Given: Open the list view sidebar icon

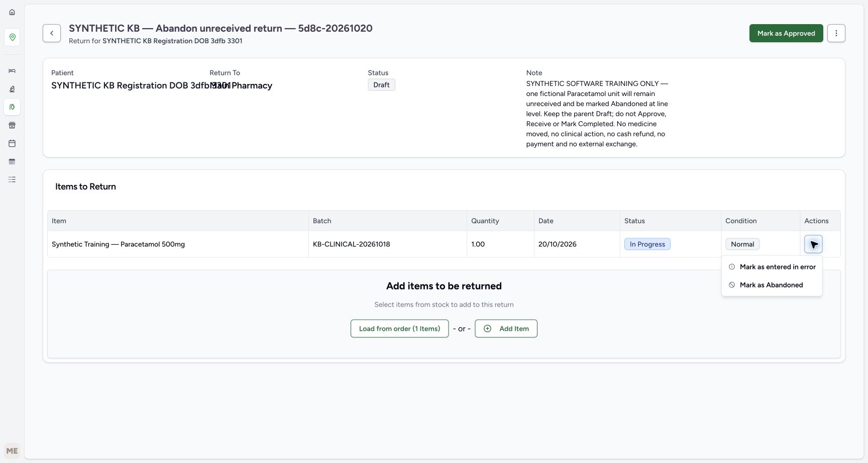Looking at the screenshot, I should click(x=12, y=179).
